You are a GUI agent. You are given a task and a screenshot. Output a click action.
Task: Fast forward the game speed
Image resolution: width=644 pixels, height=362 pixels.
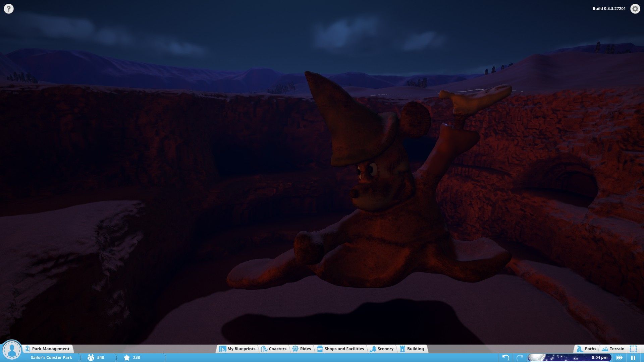click(x=620, y=358)
